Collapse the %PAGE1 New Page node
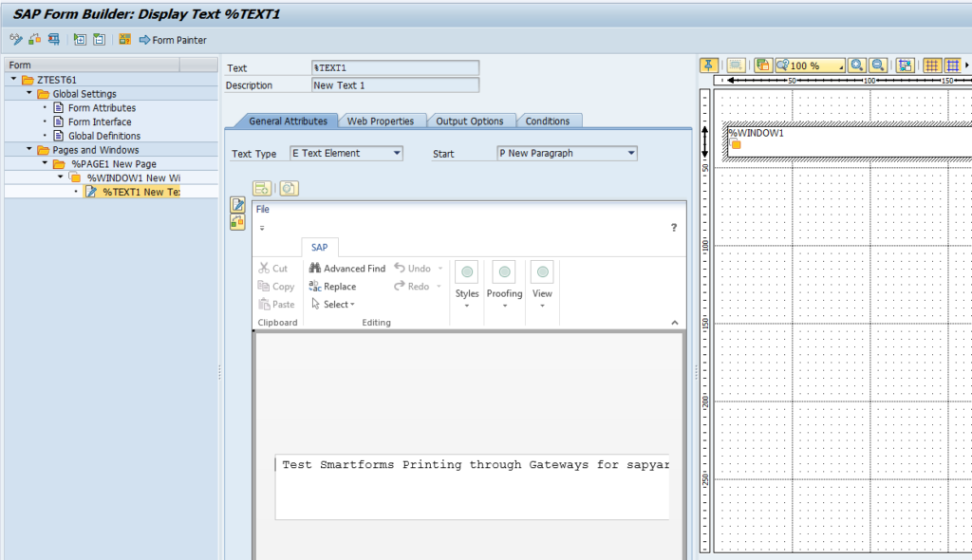This screenshot has height=560, width=972. tap(45, 163)
